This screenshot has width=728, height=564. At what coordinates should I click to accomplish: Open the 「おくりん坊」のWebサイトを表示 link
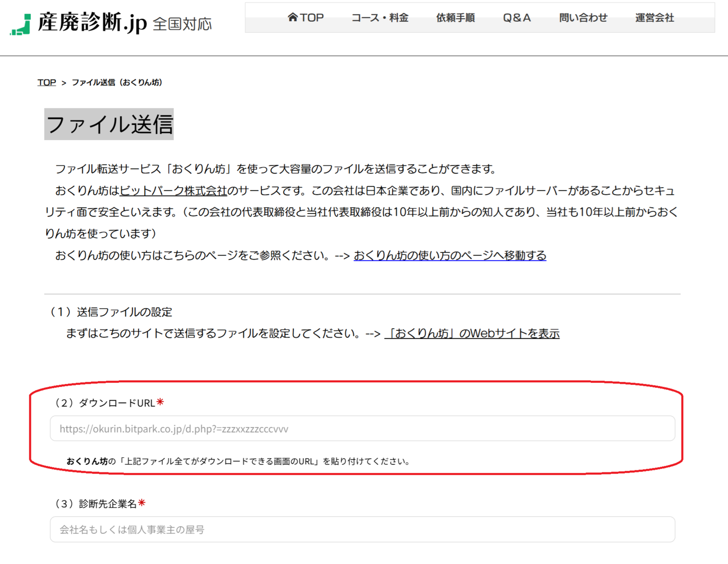tap(472, 333)
